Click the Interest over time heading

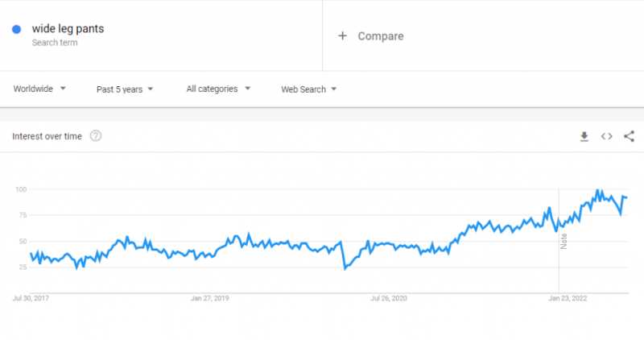tap(47, 136)
